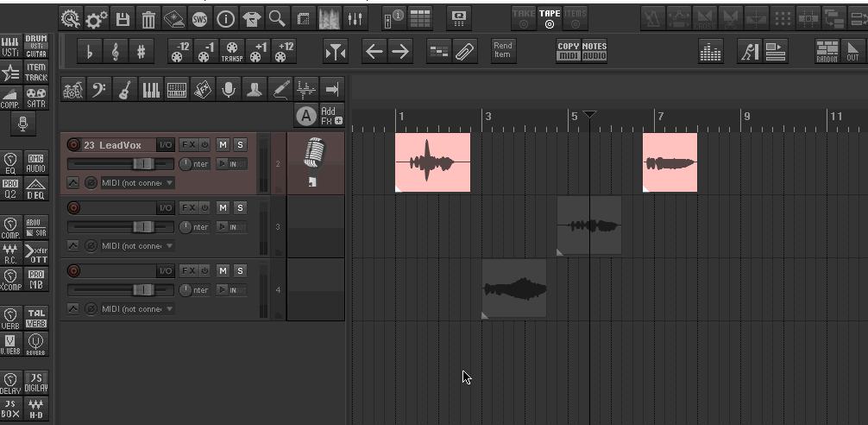The height and width of the screenshot is (425, 868).
Task: Solo track 4
Action: click(x=240, y=271)
